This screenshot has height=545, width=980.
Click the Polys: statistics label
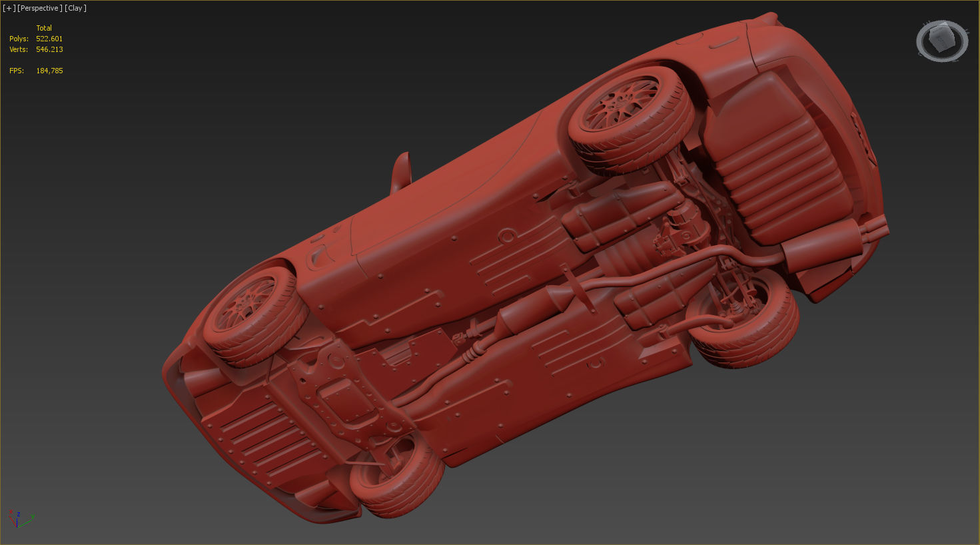click(x=19, y=39)
